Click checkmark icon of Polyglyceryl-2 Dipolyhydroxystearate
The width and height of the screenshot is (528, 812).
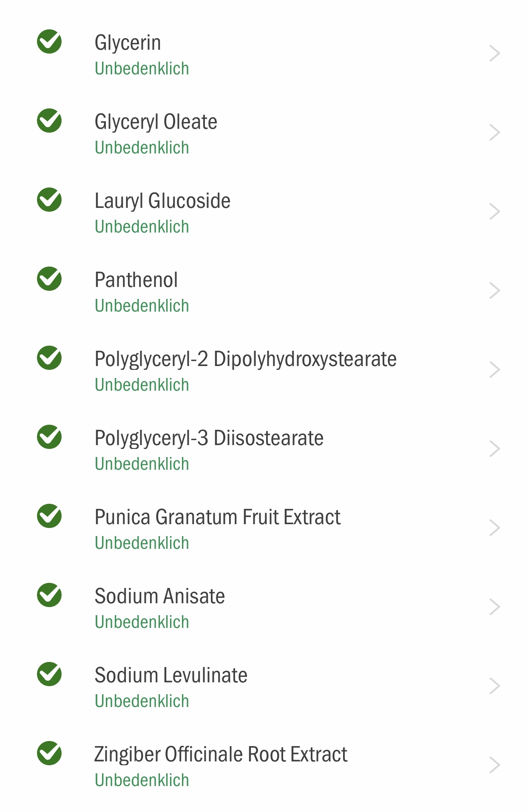[x=49, y=358]
